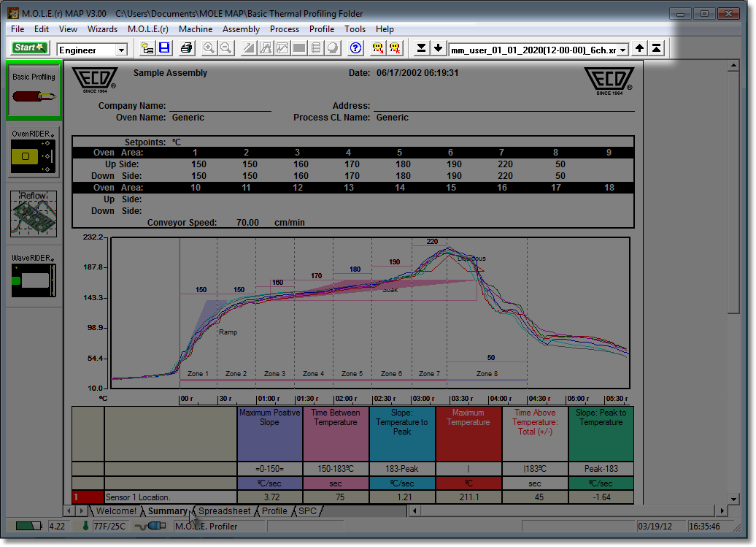
Task: Click the jump-to-last data run arrow
Action: (x=421, y=48)
